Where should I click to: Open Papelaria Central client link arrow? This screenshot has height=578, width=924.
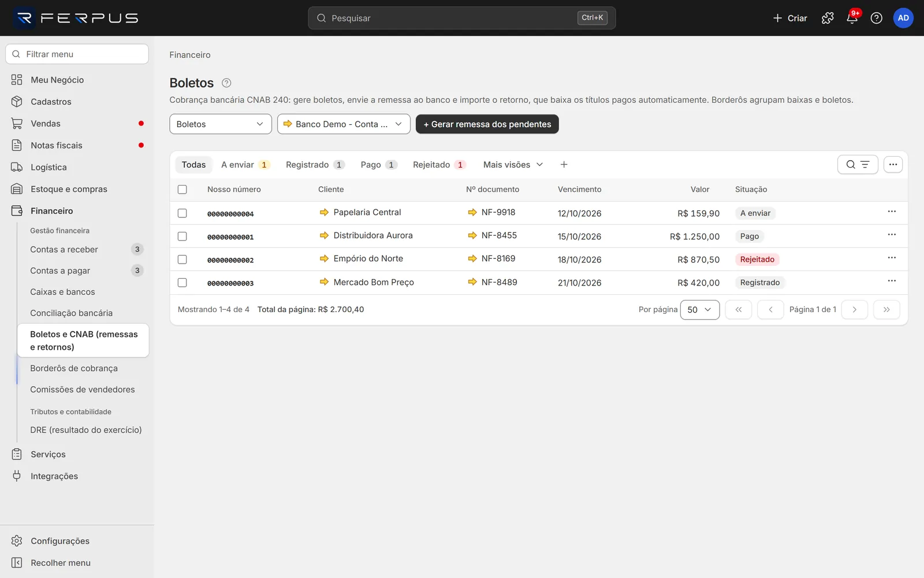pos(324,212)
